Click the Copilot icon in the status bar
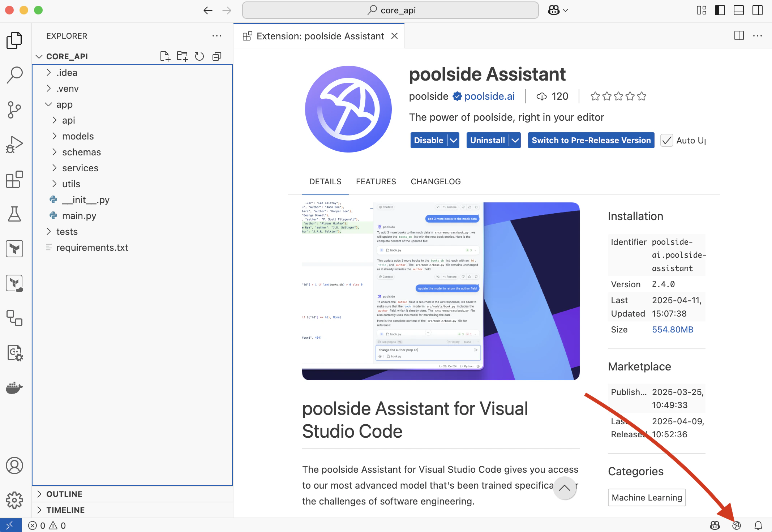 tap(714, 525)
